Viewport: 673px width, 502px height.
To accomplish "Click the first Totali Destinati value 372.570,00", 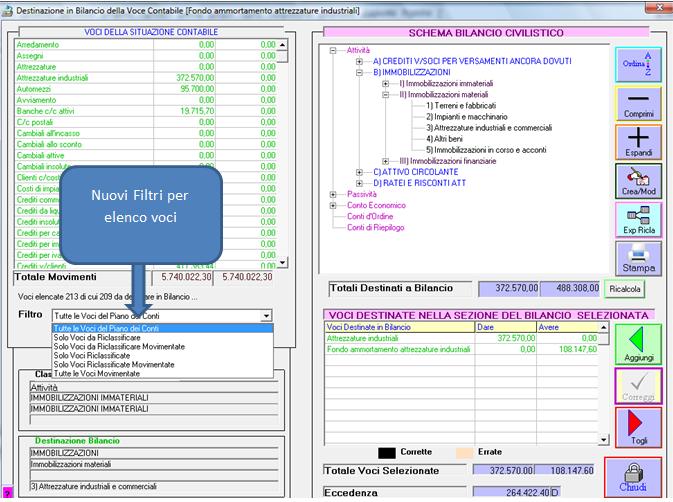I will (x=509, y=288).
